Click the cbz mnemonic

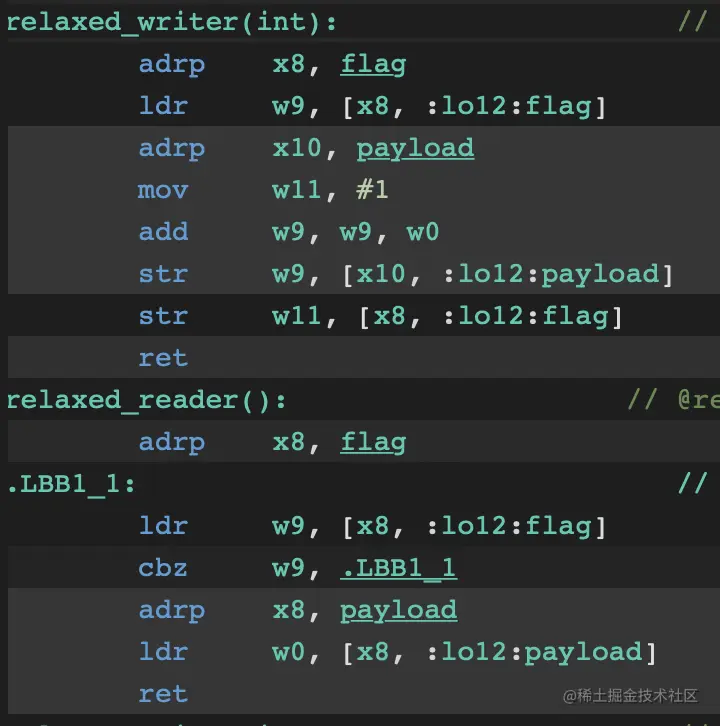(x=163, y=568)
